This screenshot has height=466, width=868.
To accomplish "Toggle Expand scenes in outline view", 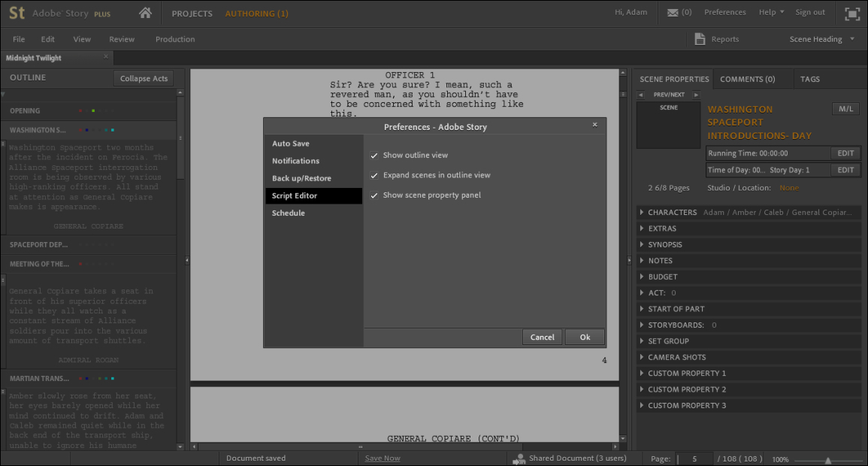I will 374,175.
